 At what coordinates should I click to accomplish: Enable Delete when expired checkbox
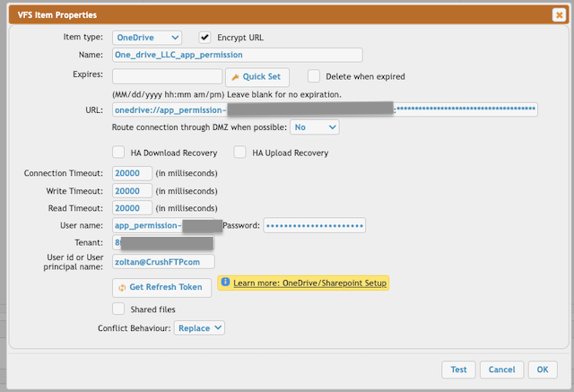pyautogui.click(x=314, y=76)
